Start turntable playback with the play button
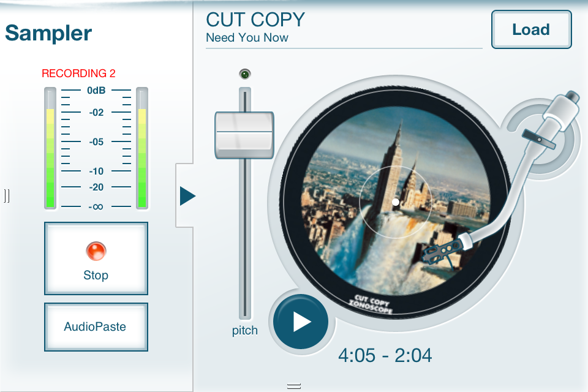This screenshot has height=392, width=588. pyautogui.click(x=301, y=322)
